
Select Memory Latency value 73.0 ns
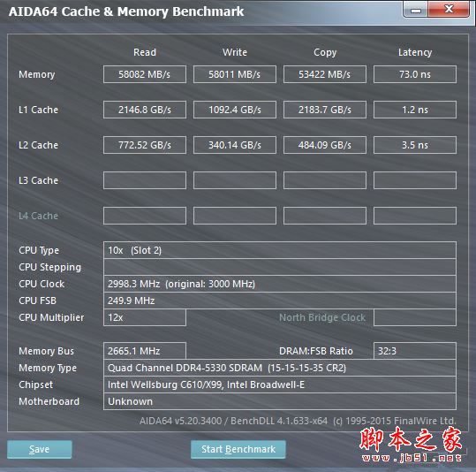point(415,74)
